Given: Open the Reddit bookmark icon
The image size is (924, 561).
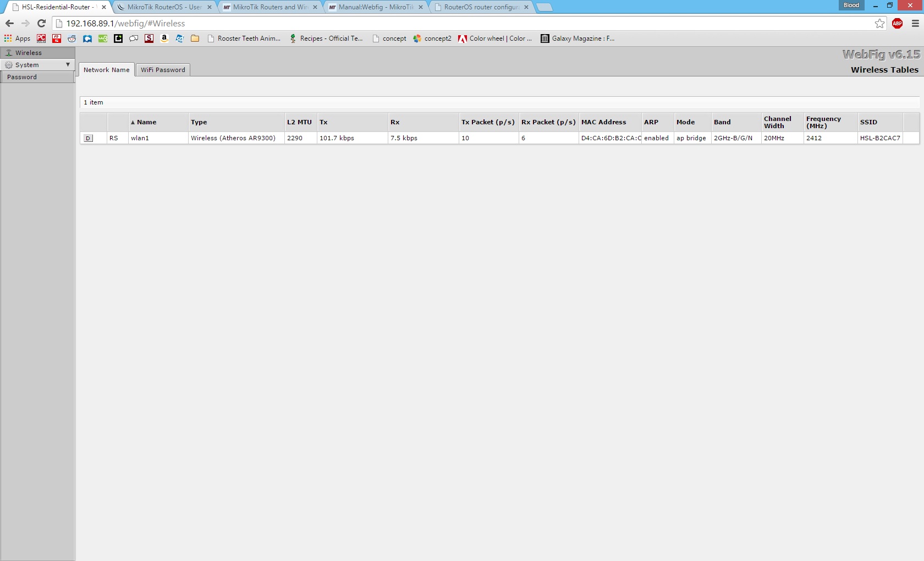Looking at the screenshot, I should point(72,38).
